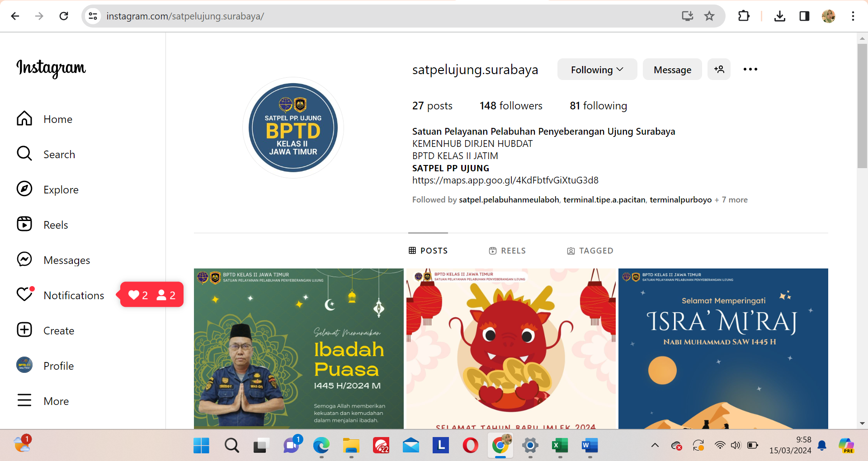Viewport: 868px width, 461px height.
Task: Open the Search panel in sidebar
Action: coord(25,154)
